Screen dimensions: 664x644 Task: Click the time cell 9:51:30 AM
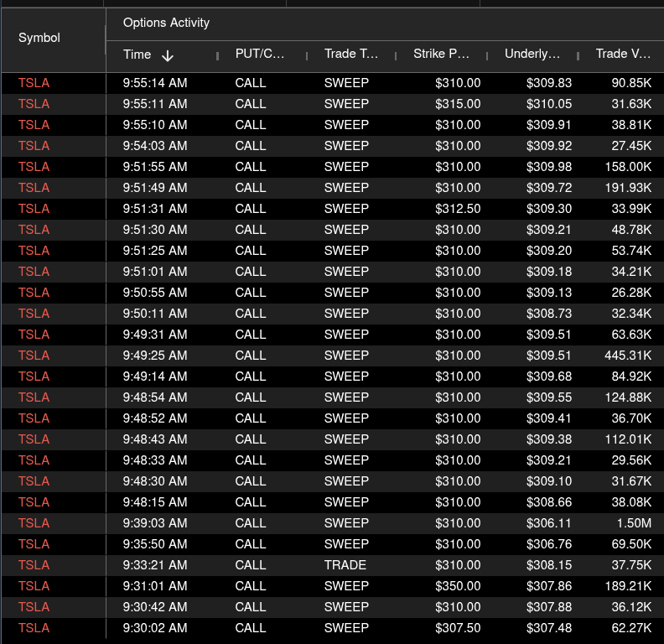(155, 230)
